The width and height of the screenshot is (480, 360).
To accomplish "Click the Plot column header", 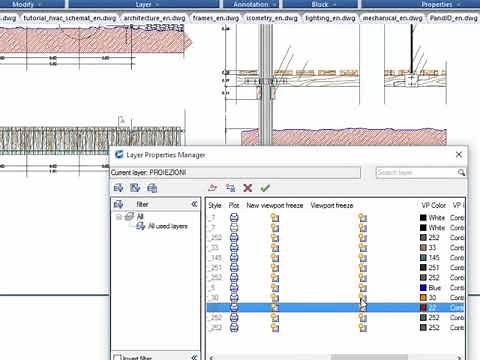I will pyautogui.click(x=234, y=205).
